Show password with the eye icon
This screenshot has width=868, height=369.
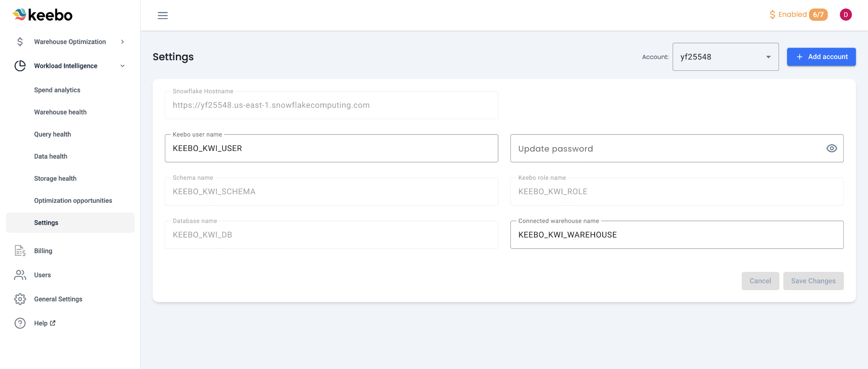832,148
